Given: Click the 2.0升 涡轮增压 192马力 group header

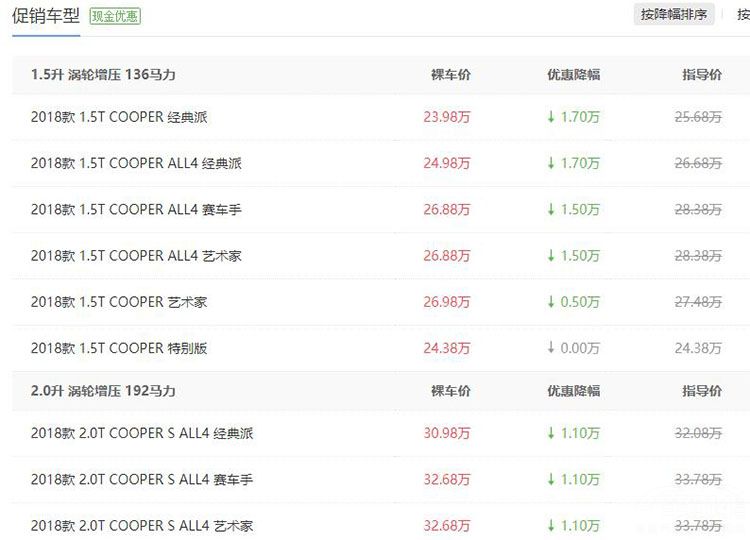Looking at the screenshot, I should click(103, 391).
